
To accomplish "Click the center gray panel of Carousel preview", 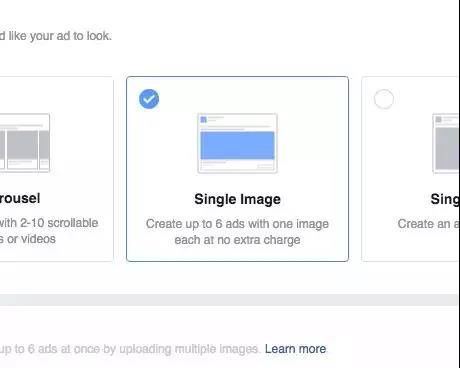I will pos(23,145).
